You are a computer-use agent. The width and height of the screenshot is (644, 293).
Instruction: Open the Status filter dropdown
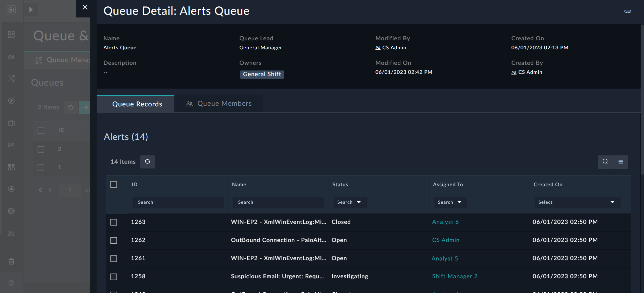(x=350, y=202)
